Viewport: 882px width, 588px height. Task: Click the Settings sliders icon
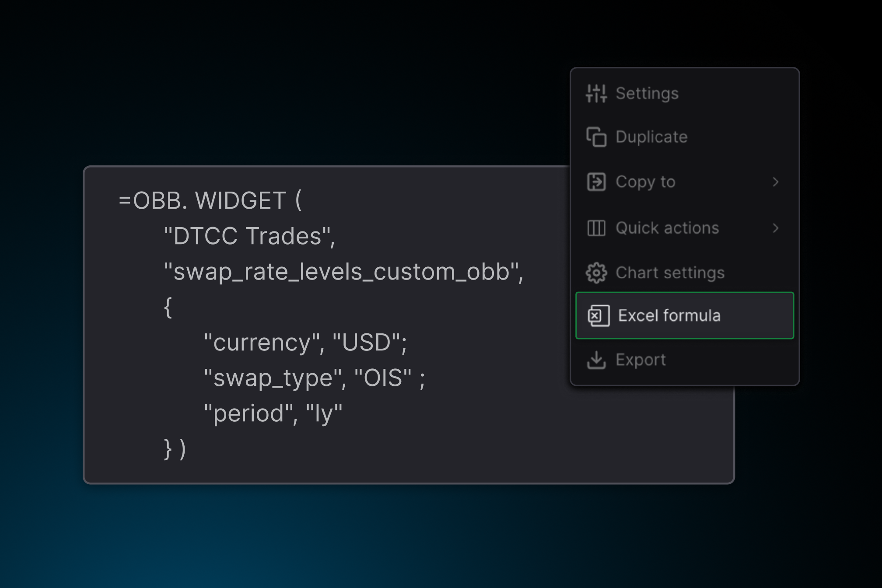pos(596,93)
